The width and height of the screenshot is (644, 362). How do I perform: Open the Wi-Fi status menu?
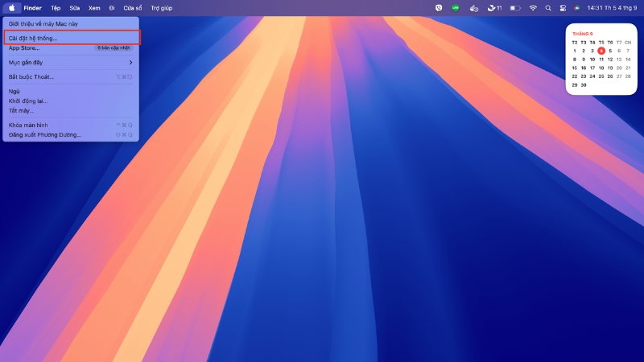click(533, 7)
